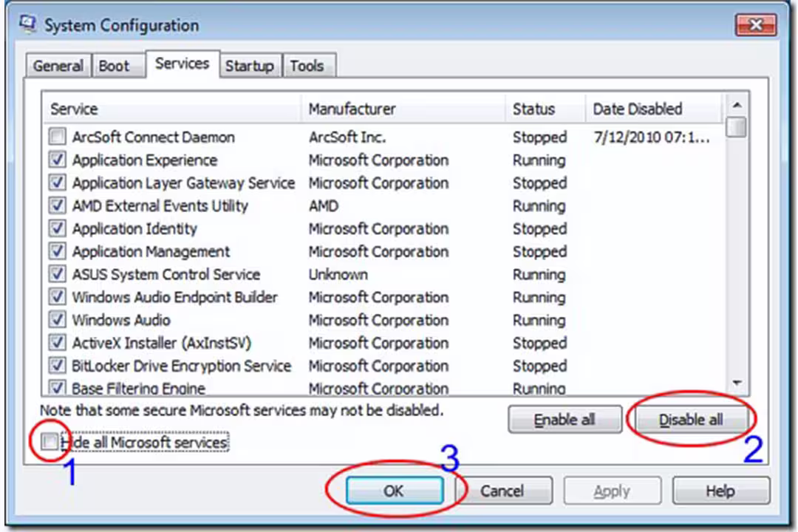Go to the Startup tab
Image resolution: width=798 pixels, height=532 pixels.
coord(249,66)
